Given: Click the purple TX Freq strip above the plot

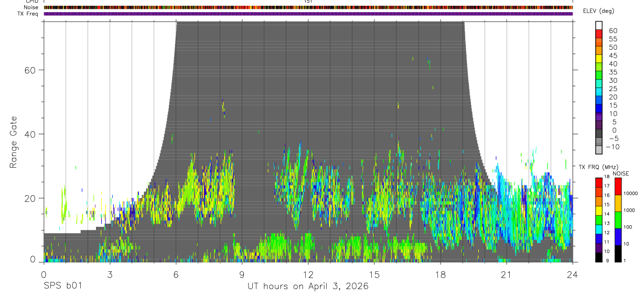Looking at the screenshot, I should (308, 14).
